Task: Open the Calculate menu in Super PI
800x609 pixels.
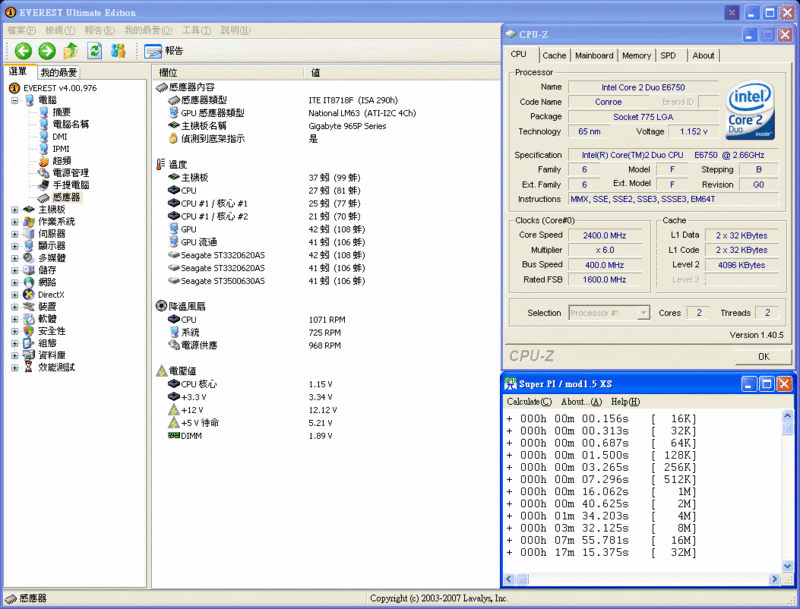Action: (529, 402)
